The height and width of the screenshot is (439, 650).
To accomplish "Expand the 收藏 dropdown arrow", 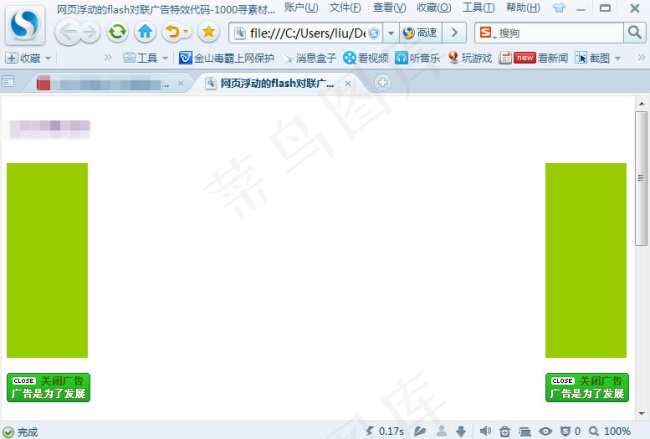I will point(48,58).
